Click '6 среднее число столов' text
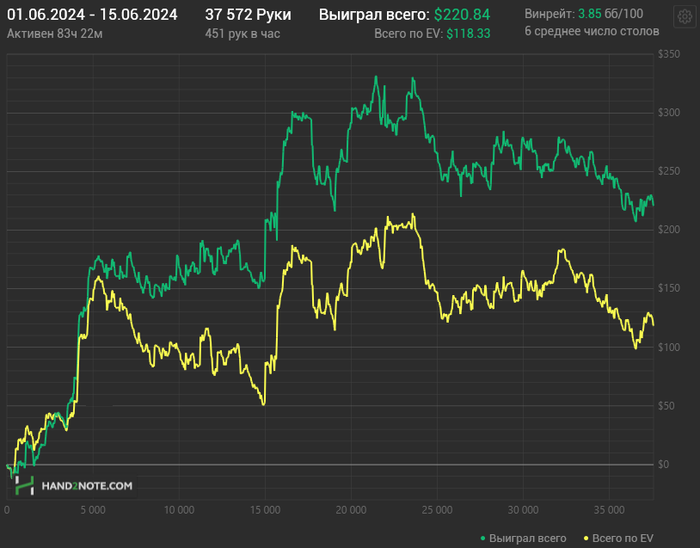Viewport: 700px width, 548px height. tap(592, 31)
